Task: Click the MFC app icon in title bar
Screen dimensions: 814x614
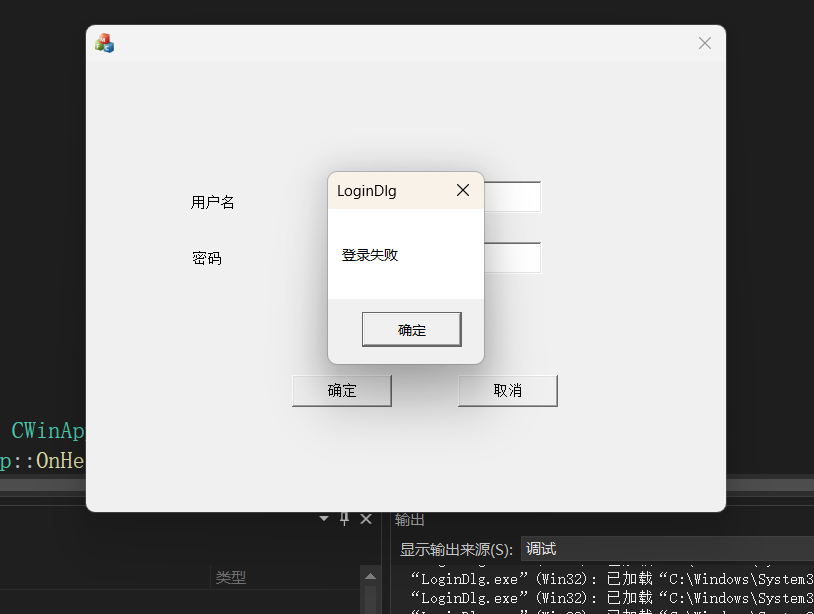Action: point(104,43)
